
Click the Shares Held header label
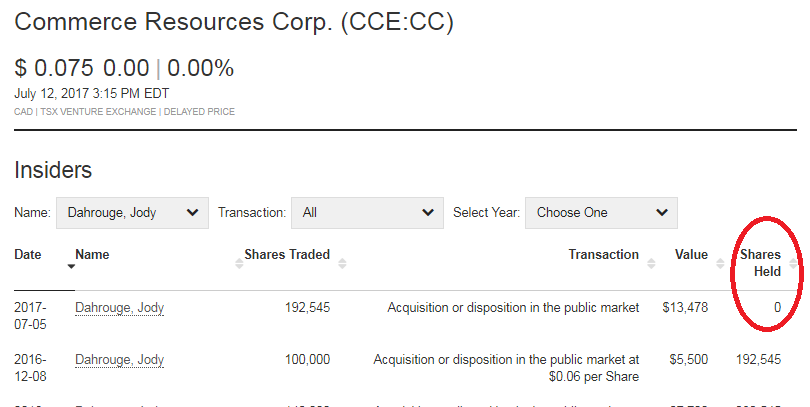pos(760,263)
